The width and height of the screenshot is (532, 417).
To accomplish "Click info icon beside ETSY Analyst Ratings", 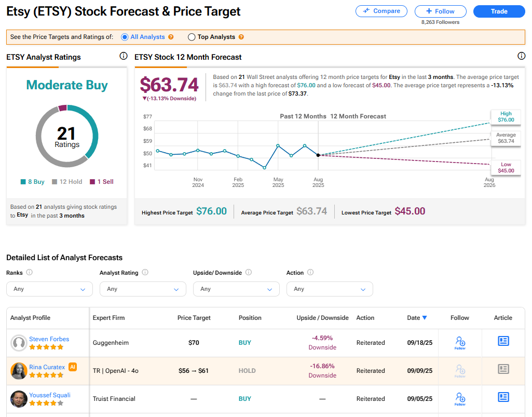I will point(124,56).
